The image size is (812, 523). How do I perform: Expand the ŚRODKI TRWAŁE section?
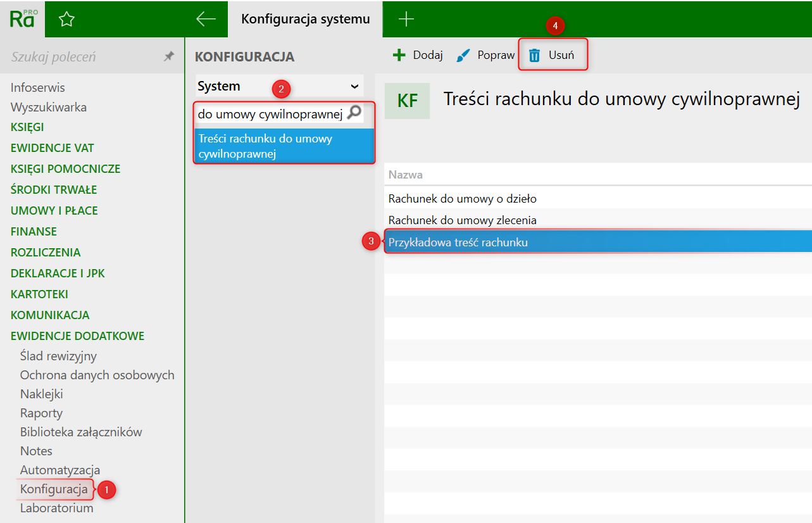pyautogui.click(x=54, y=189)
